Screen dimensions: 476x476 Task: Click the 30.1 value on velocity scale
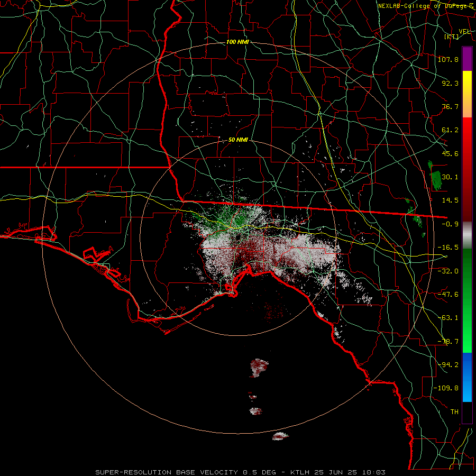point(450,177)
